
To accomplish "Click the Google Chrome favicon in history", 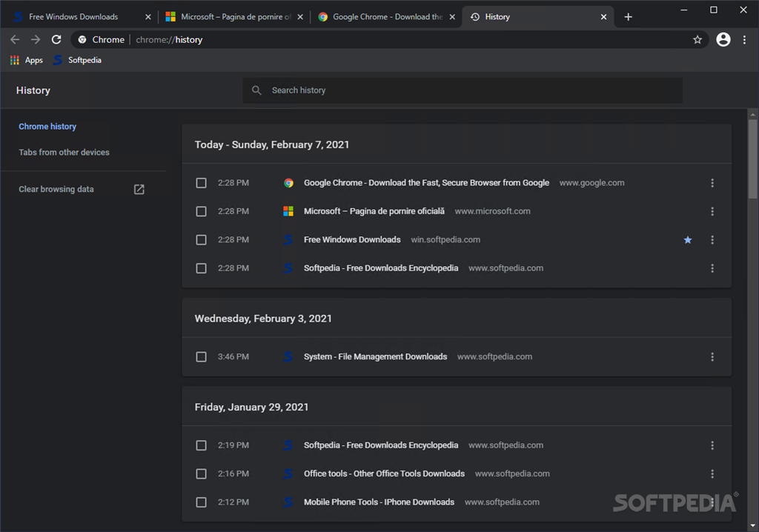I will pos(288,183).
